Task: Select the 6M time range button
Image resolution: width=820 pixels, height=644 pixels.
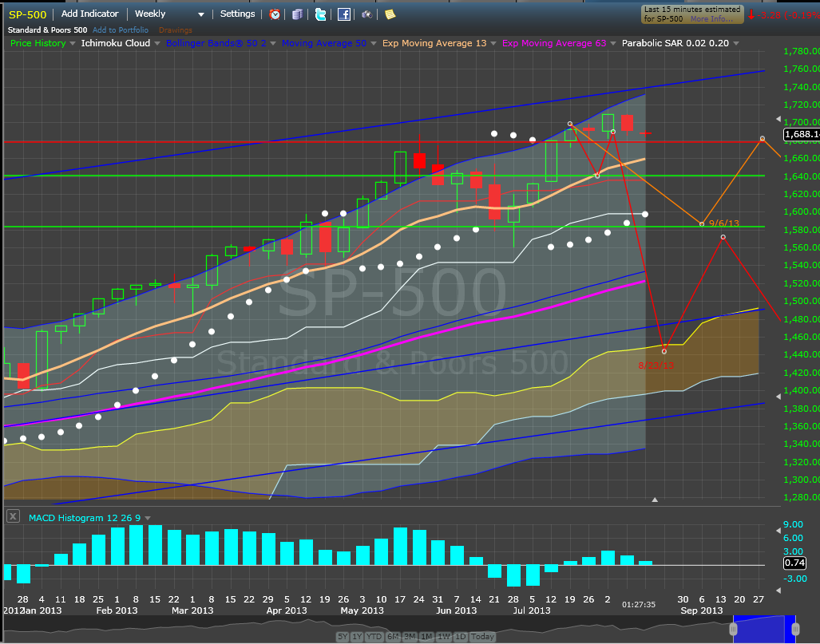Action: [x=393, y=636]
